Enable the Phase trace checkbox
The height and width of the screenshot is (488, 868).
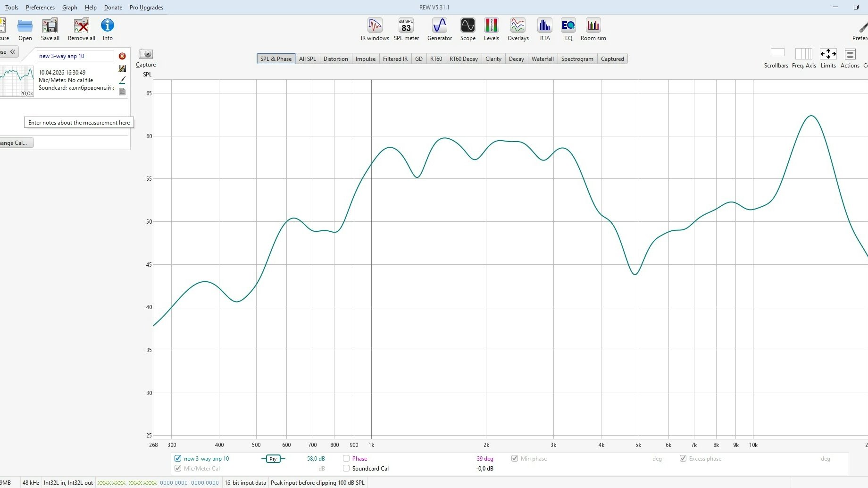pos(346,458)
